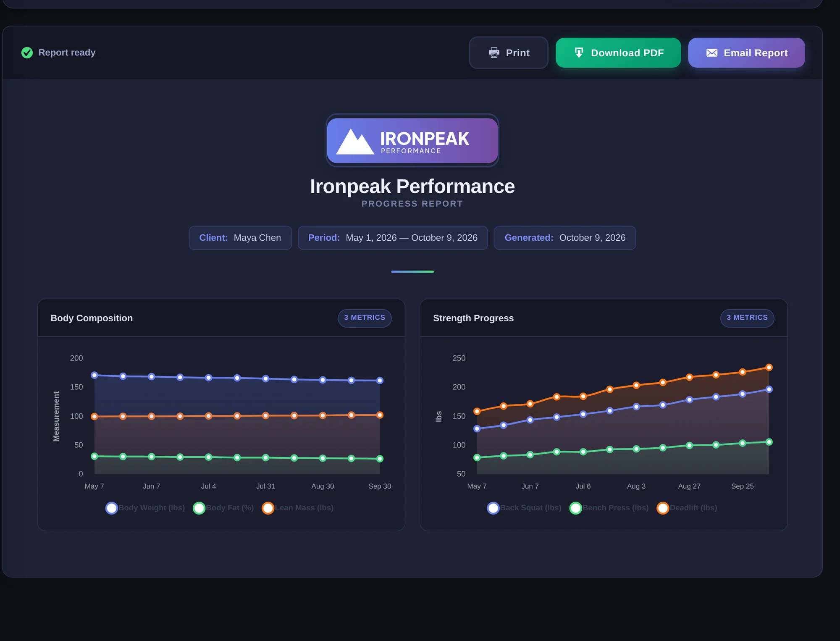Toggle Lean Mass (lbs) legend series

tap(298, 508)
